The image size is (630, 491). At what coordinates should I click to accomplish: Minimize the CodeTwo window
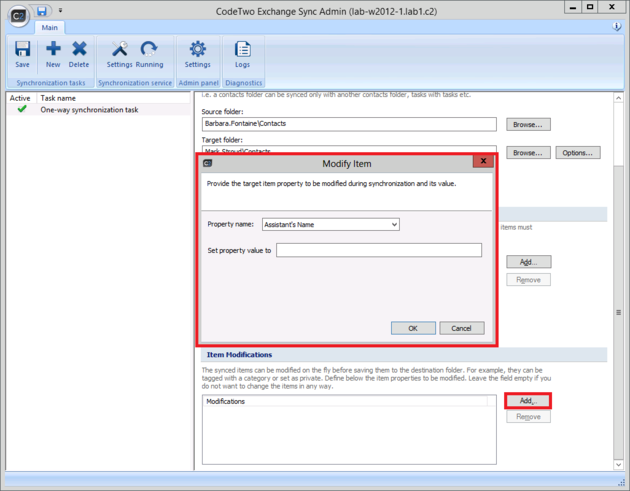coord(573,7)
